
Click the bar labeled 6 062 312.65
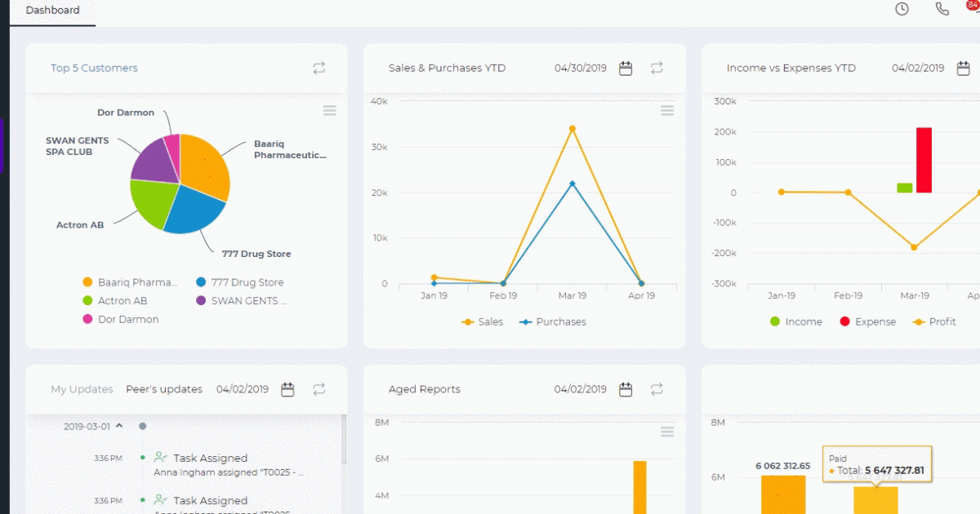[783, 494]
